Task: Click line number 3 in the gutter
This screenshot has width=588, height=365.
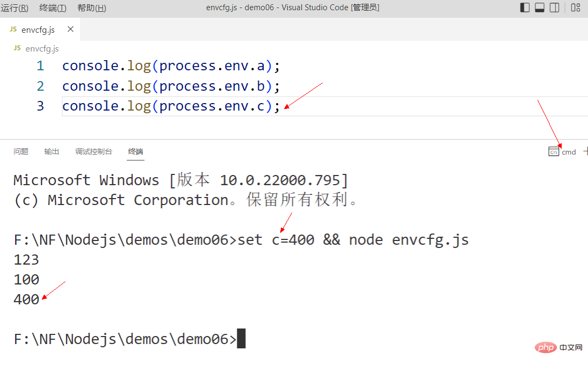Action: coord(40,106)
